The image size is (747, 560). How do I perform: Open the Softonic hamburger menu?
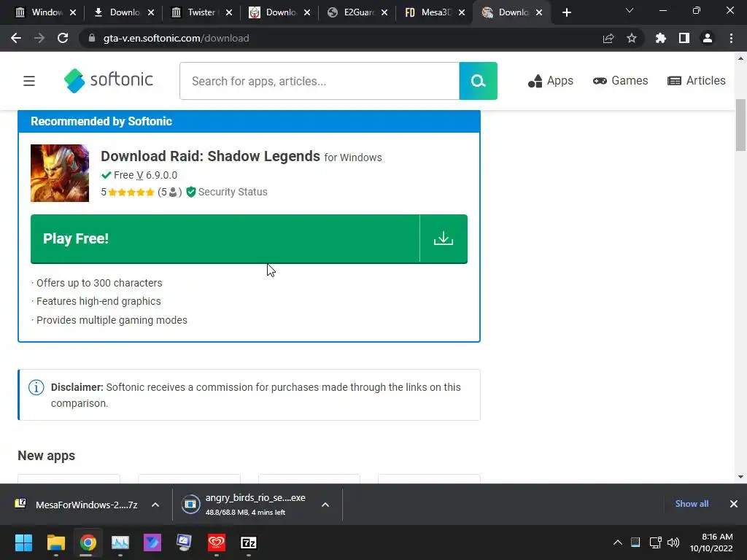click(29, 81)
